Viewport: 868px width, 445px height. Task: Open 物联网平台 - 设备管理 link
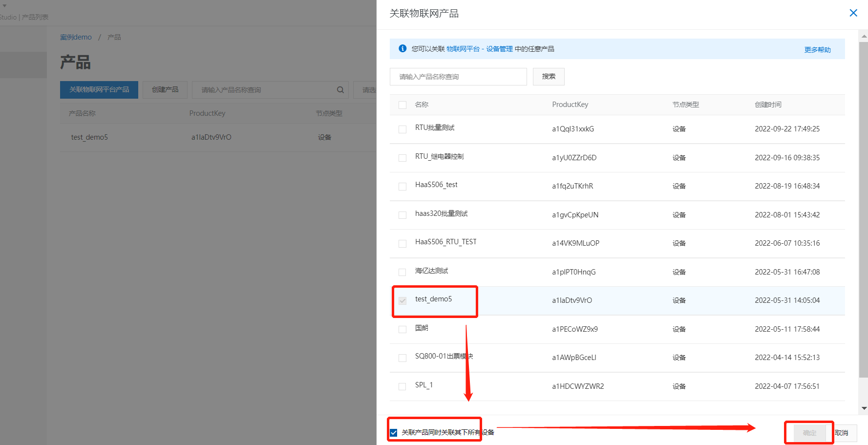[480, 49]
